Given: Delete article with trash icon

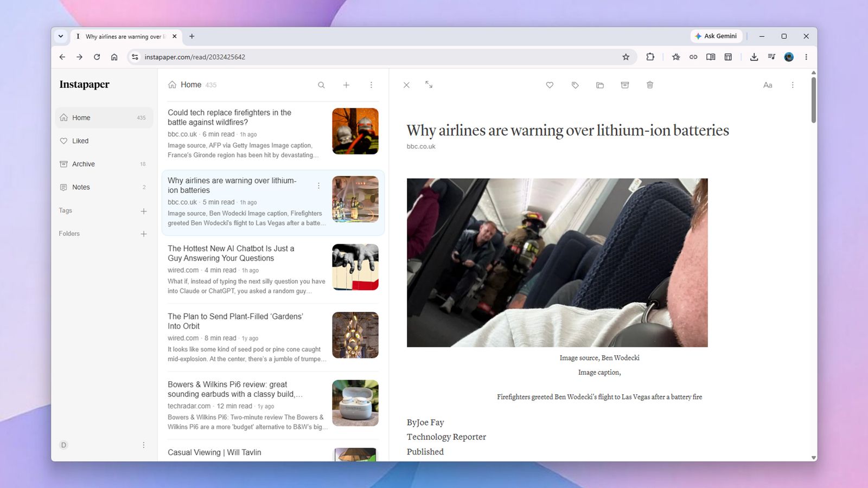Looking at the screenshot, I should click(x=650, y=85).
